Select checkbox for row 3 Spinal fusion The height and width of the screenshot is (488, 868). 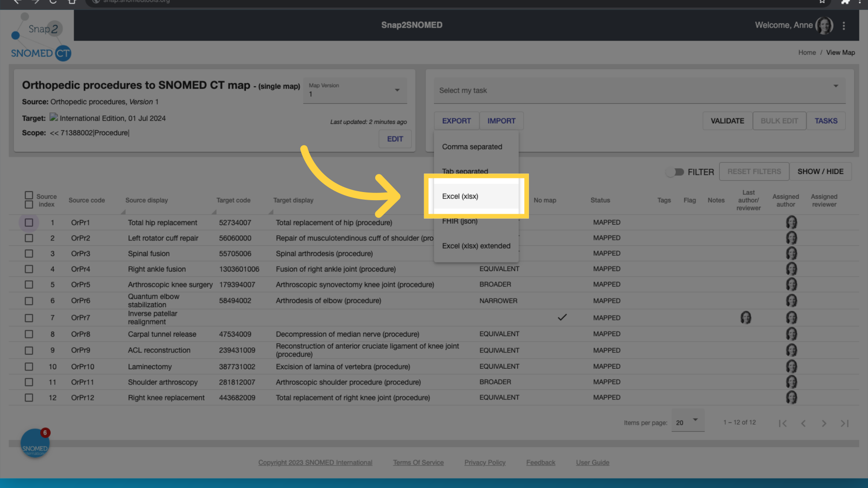pyautogui.click(x=29, y=253)
